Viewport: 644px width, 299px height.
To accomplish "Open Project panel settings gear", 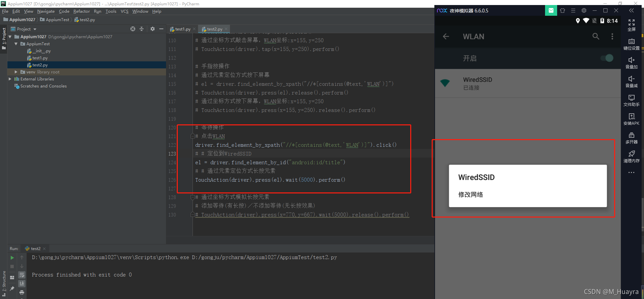I will coord(153,29).
